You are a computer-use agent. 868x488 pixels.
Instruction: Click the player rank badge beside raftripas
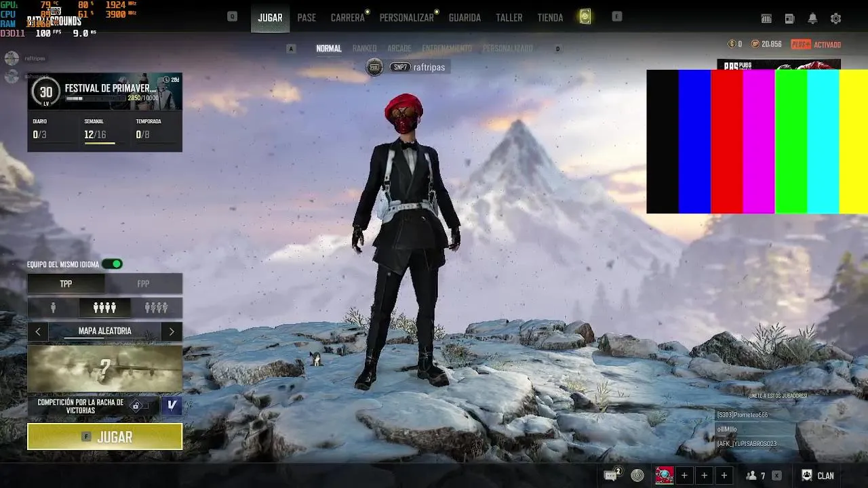pyautogui.click(x=374, y=67)
